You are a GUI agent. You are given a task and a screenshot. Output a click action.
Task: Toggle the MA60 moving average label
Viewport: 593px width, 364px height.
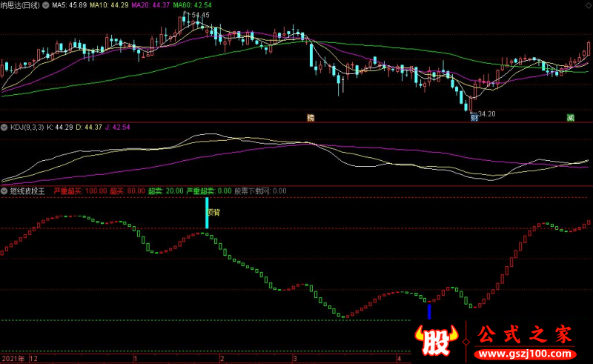click(x=193, y=5)
